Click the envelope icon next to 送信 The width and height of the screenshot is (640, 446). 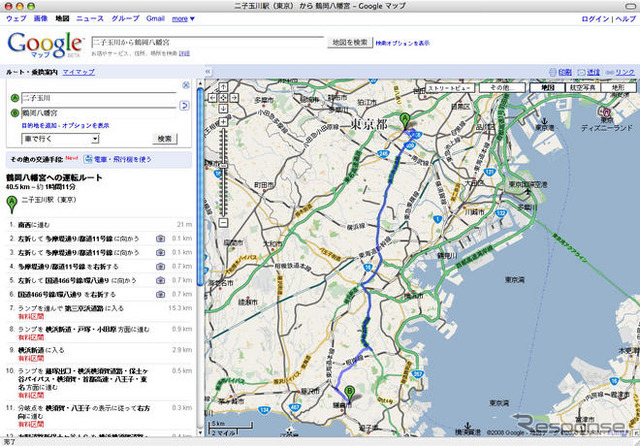(x=581, y=72)
